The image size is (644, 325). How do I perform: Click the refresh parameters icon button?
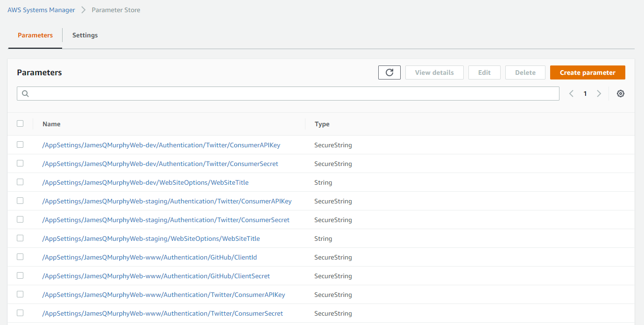[389, 72]
